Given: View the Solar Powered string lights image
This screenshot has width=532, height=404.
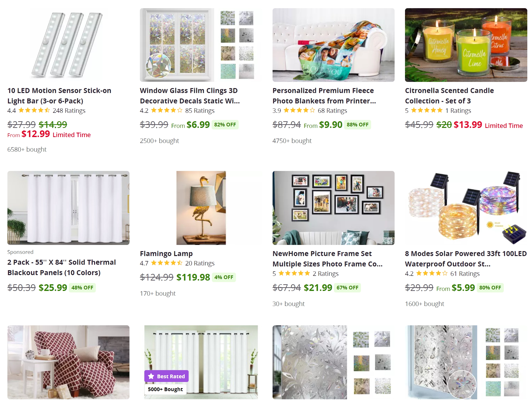Looking at the screenshot, I should tap(466, 208).
